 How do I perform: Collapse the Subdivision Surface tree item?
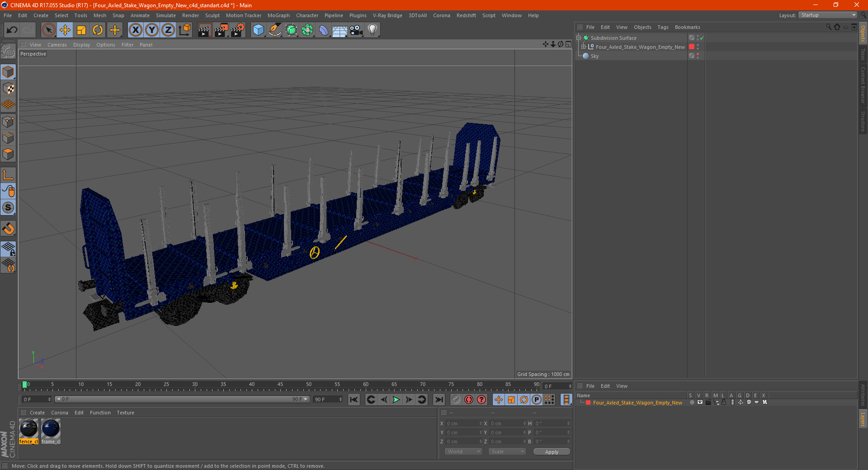coord(578,38)
